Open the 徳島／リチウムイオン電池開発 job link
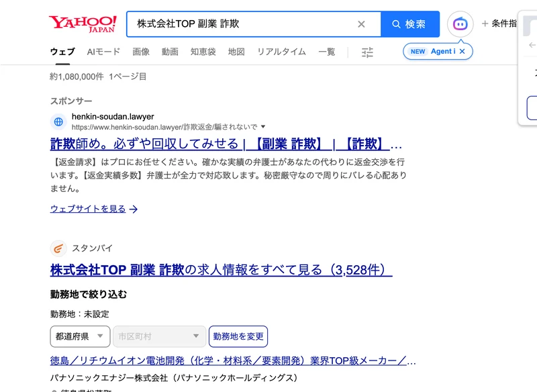The width and height of the screenshot is (537, 392). coord(233,361)
